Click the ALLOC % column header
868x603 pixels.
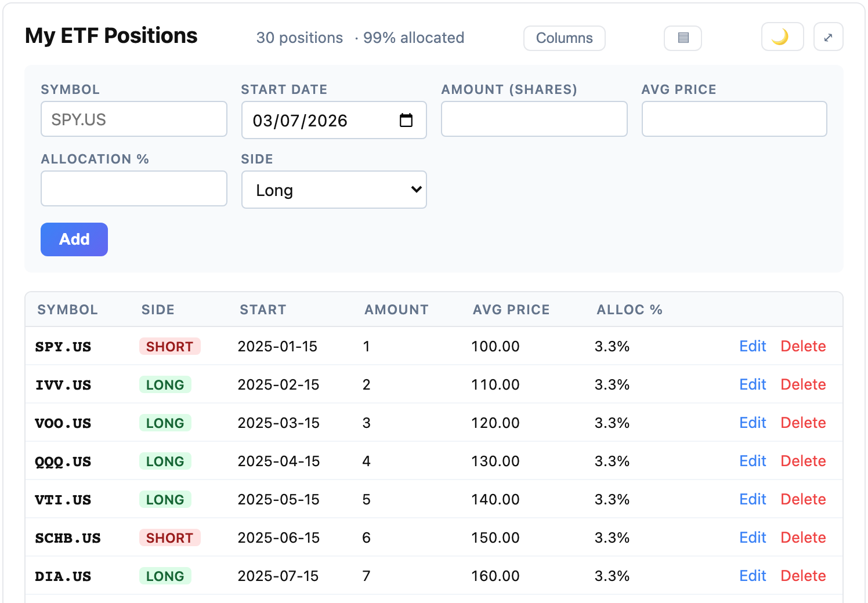[630, 310]
